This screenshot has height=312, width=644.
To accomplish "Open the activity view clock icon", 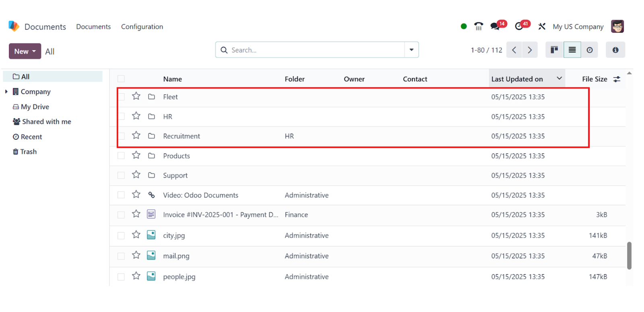I will [590, 50].
